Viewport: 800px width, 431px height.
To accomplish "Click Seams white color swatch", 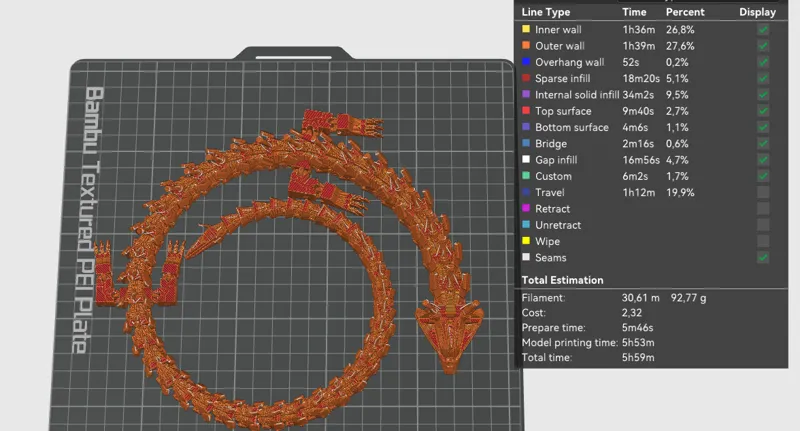I will (526, 257).
